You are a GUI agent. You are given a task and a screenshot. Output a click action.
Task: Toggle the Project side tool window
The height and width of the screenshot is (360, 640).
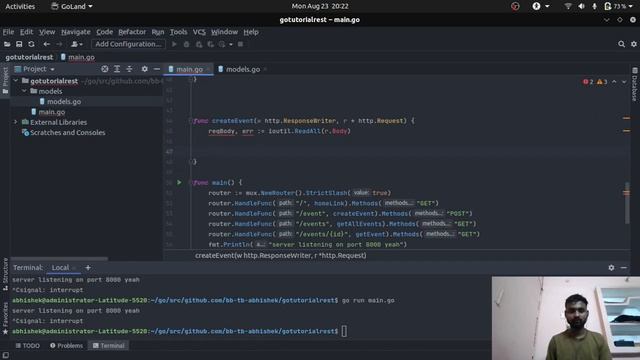tap(5, 80)
